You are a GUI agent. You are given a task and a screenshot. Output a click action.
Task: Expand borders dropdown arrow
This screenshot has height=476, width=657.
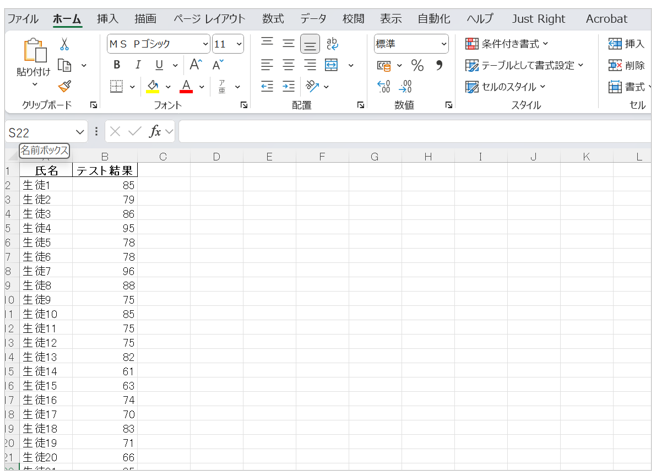[x=132, y=87]
